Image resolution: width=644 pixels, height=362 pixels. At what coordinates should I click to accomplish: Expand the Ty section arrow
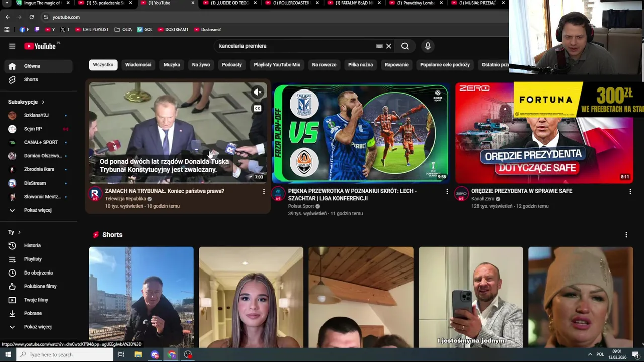(x=19, y=233)
